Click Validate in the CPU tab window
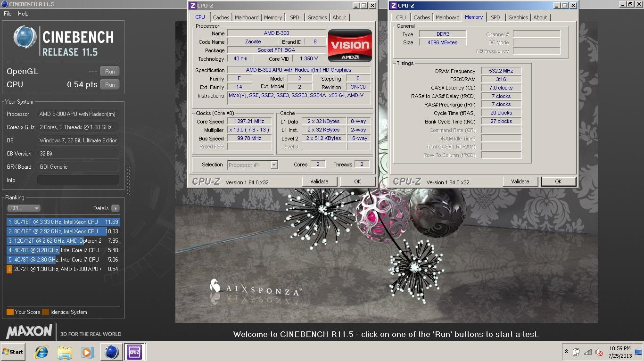Screen dimensions: 644x362 (x=319, y=181)
